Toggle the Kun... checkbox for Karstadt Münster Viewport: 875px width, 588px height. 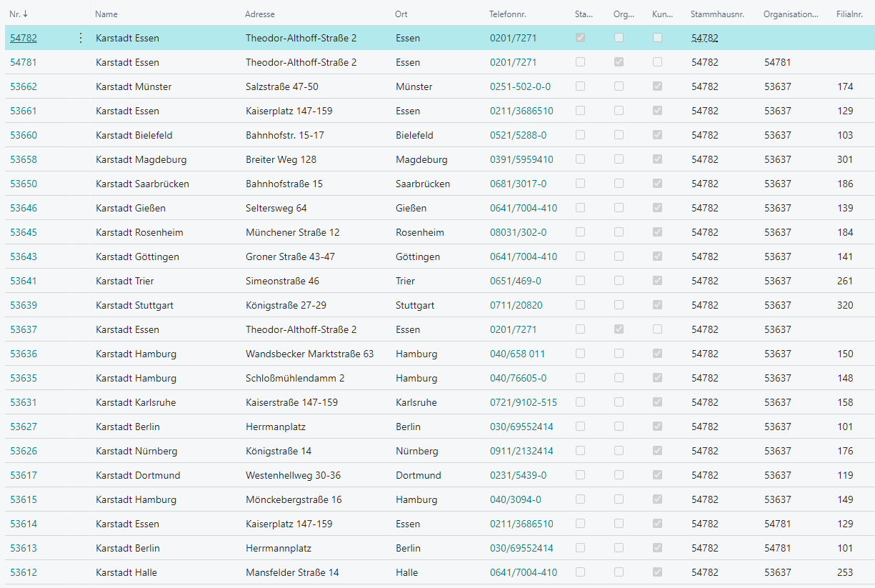coord(657,86)
